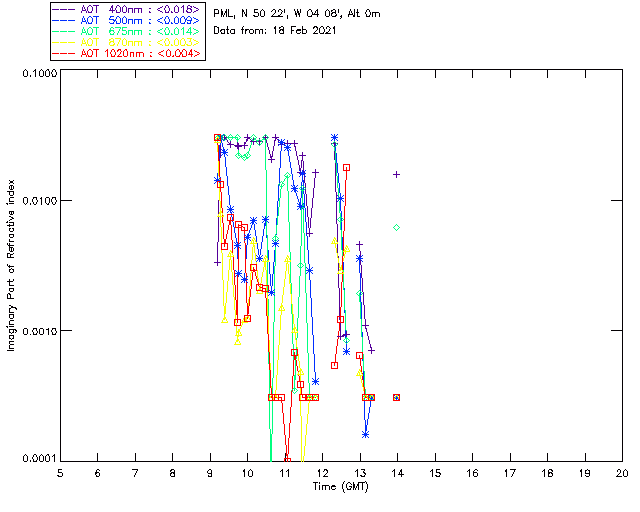
Task: Click the lowest blue asterisk marker after 13 hours
Action: point(366,434)
